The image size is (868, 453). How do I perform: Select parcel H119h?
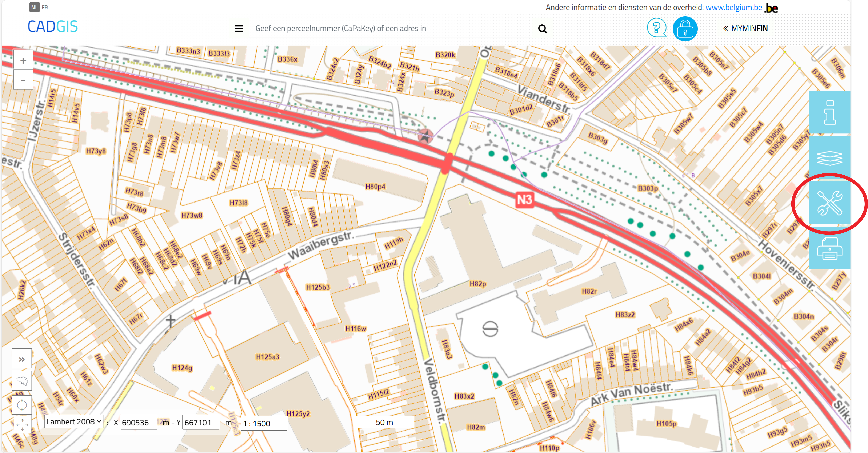click(x=394, y=243)
